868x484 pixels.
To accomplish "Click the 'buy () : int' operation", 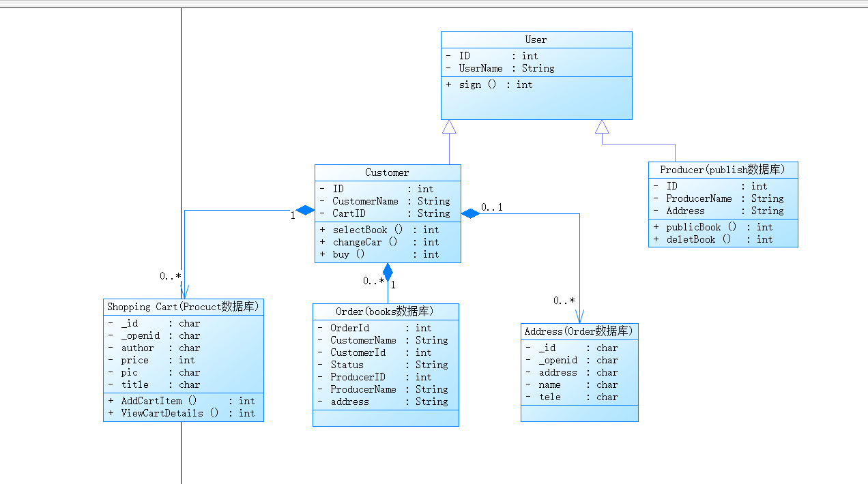I will pyautogui.click(x=379, y=254).
